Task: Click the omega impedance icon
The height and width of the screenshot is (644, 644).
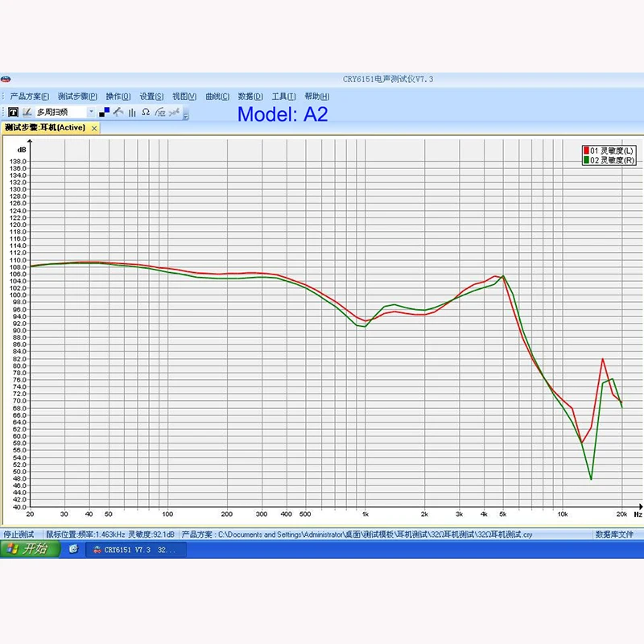Action: tap(146, 112)
